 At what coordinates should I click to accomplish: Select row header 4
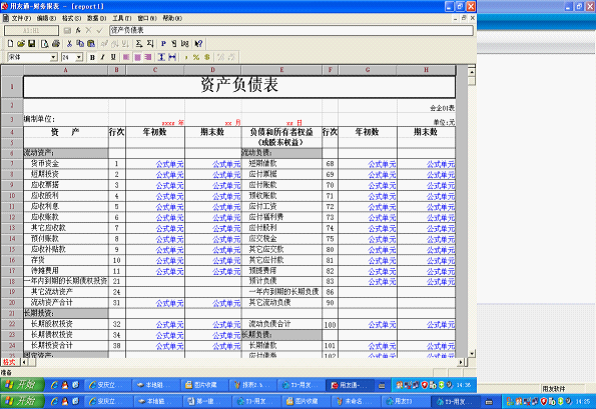[12, 132]
